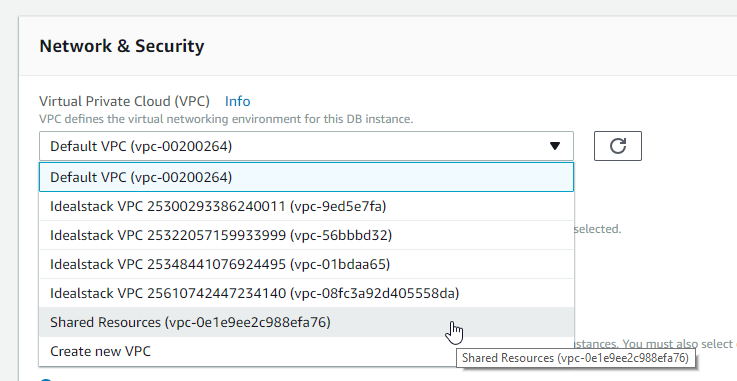Click empty panel area right of the refresh button
The height and width of the screenshot is (381, 737).
689,146
